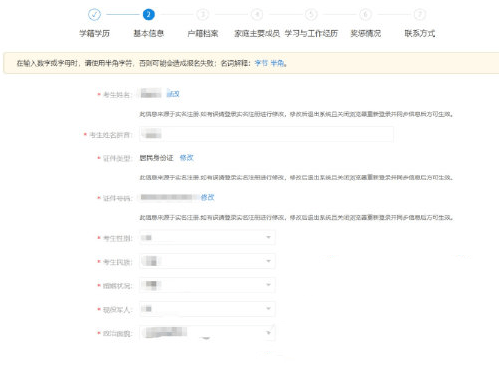Switch to the 家庭主要成员 step label
Image resolution: width=499 pixels, height=365 pixels.
pyautogui.click(x=257, y=33)
